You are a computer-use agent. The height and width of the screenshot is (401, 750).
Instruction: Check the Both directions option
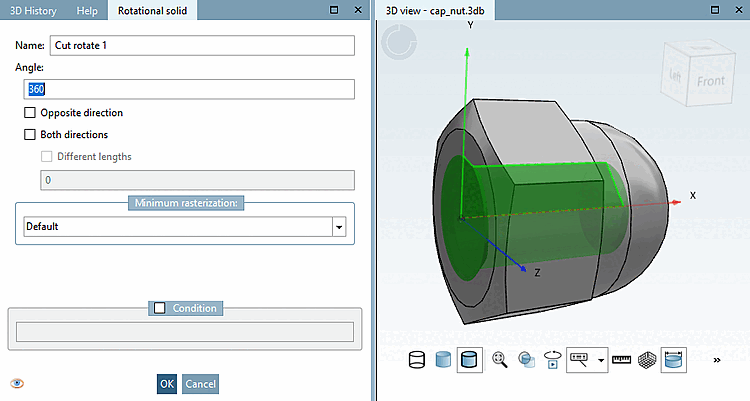(29, 134)
